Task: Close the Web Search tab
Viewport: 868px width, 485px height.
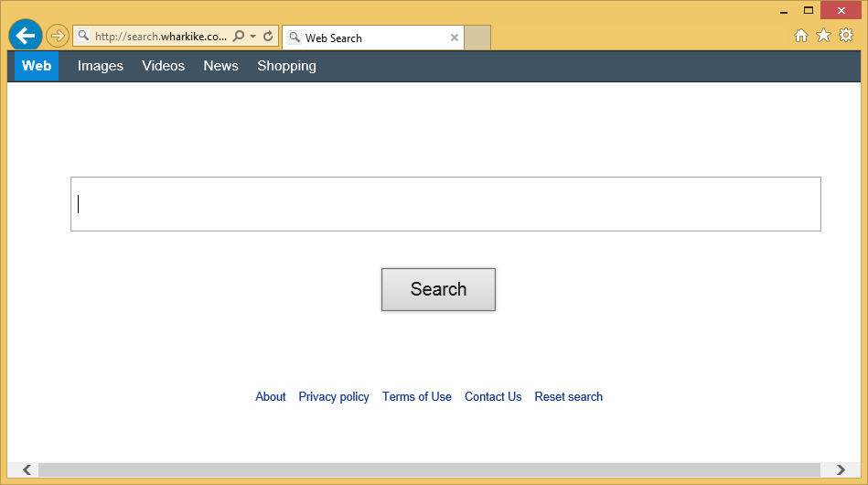Action: (x=455, y=38)
